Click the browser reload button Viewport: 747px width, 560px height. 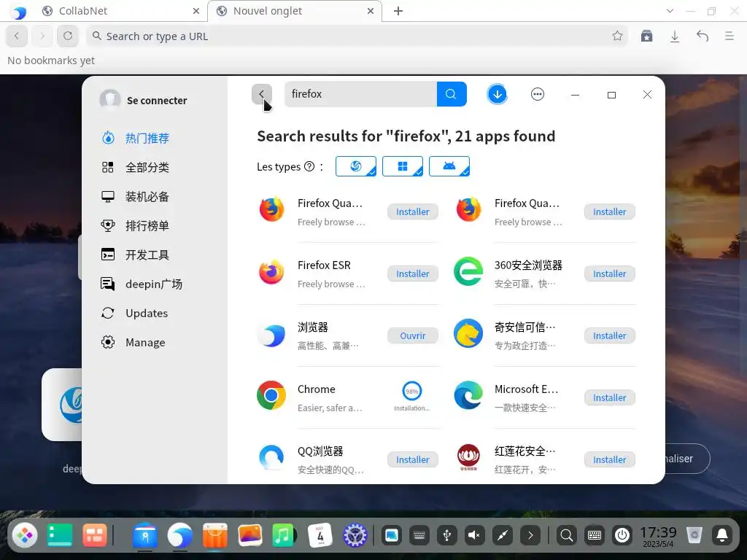point(68,36)
